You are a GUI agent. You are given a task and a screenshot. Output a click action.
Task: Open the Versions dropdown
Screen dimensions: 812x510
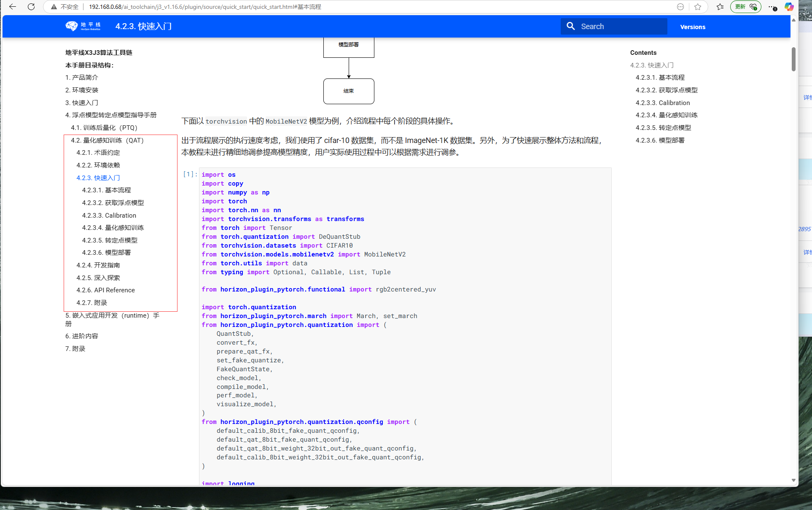pyautogui.click(x=693, y=27)
